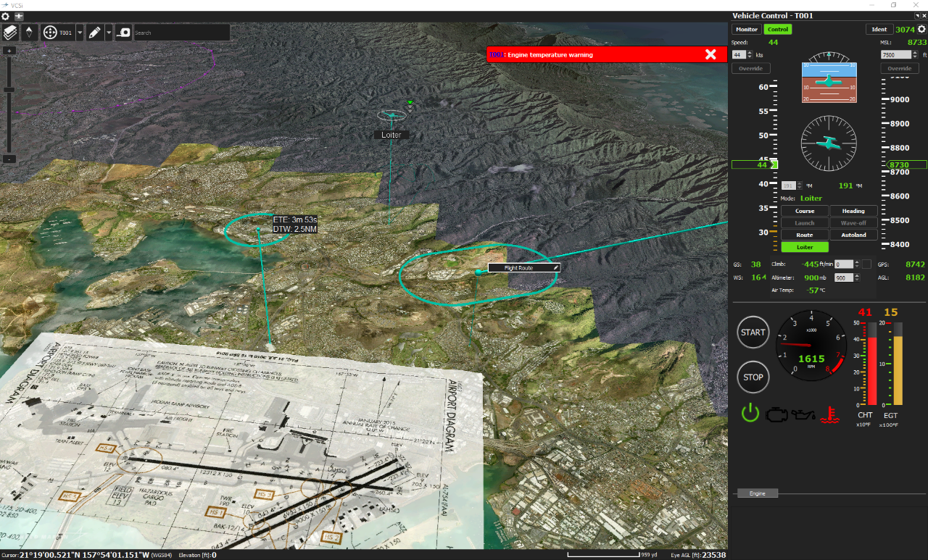
Task: Select the Engine tab
Action: click(x=757, y=493)
